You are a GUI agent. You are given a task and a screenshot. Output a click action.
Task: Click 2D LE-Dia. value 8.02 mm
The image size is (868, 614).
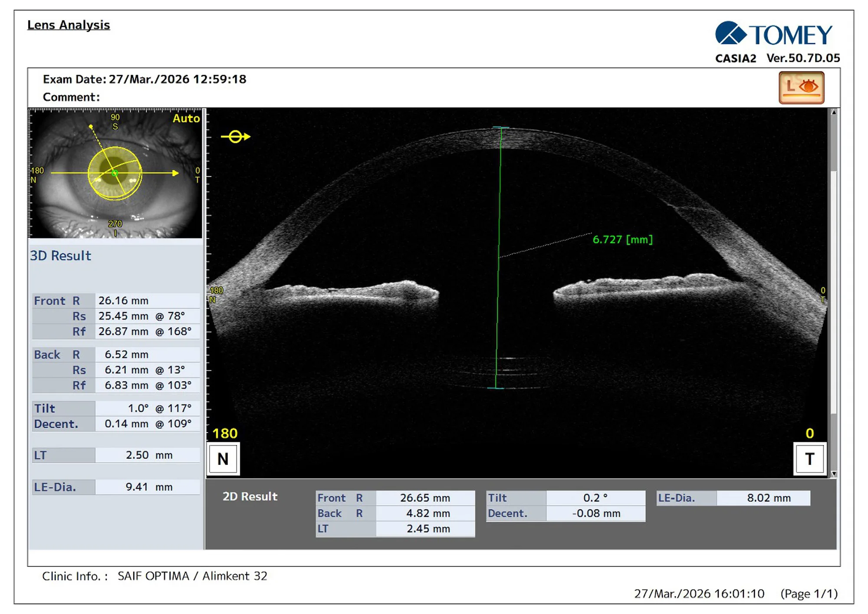click(763, 498)
